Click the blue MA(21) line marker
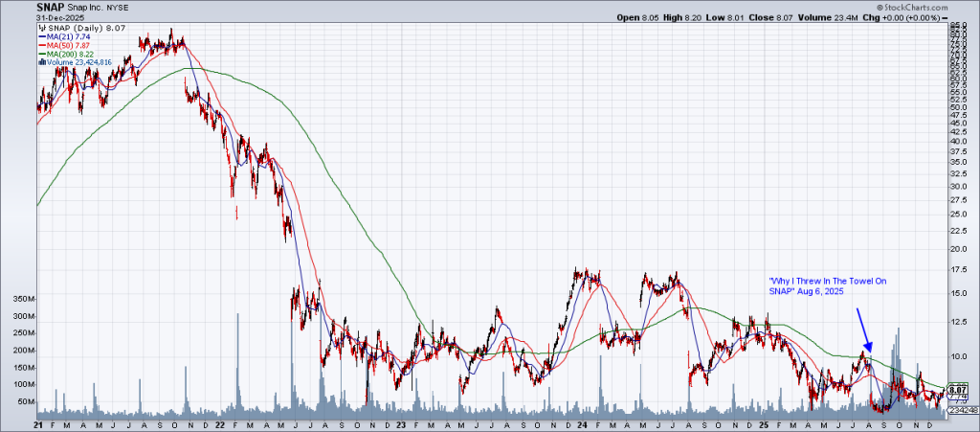Image resolution: width=980 pixels, height=432 pixels. click(41, 37)
